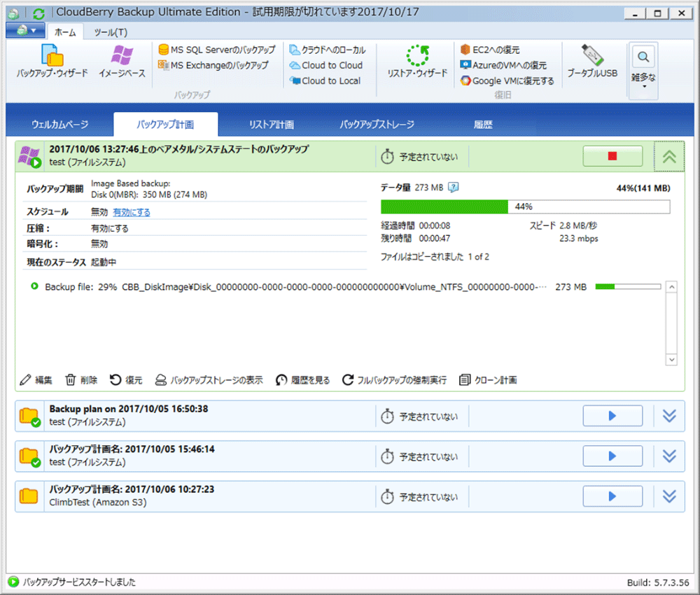
Task: Collapse the running backup plan details
Action: (668, 156)
